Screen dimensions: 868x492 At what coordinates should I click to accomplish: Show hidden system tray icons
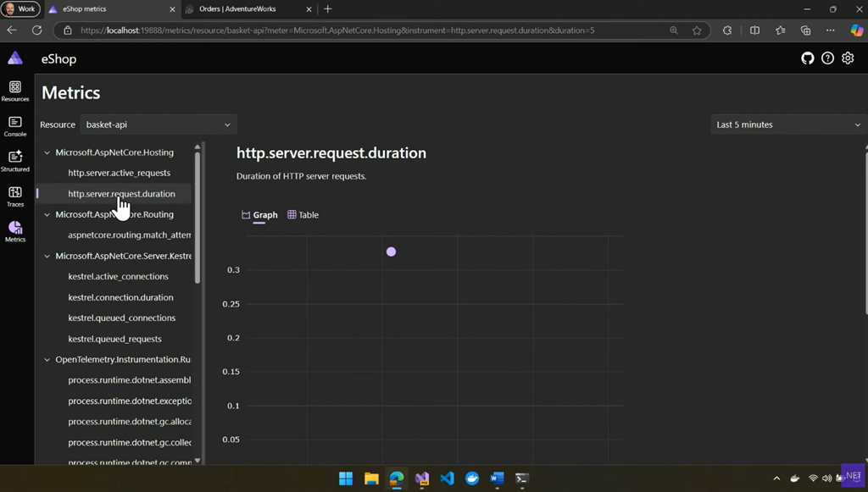click(776, 478)
